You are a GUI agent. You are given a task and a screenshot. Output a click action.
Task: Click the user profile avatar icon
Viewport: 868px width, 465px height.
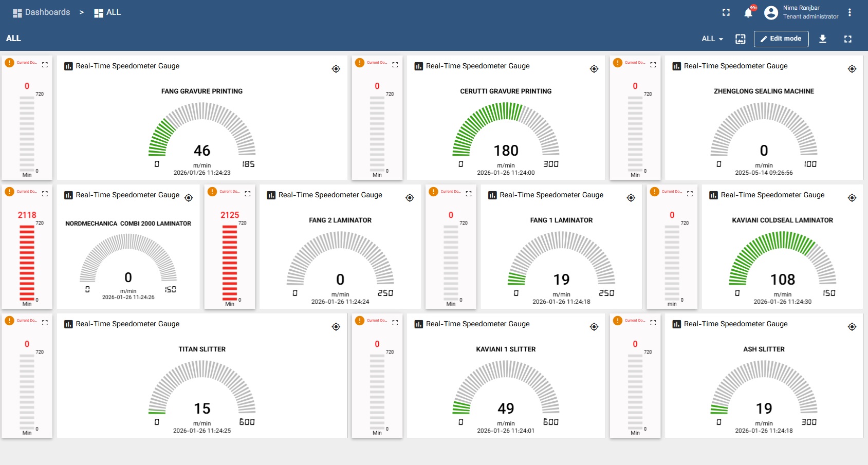point(771,13)
